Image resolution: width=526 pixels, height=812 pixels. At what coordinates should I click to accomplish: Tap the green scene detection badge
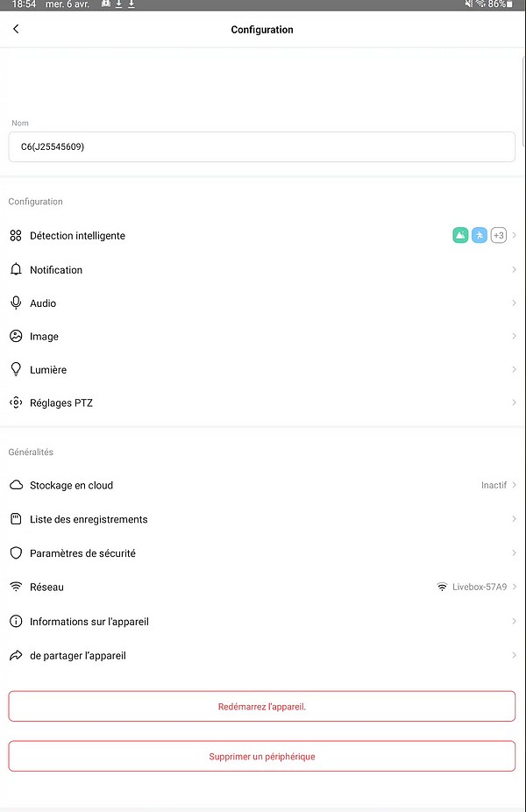[x=460, y=235]
